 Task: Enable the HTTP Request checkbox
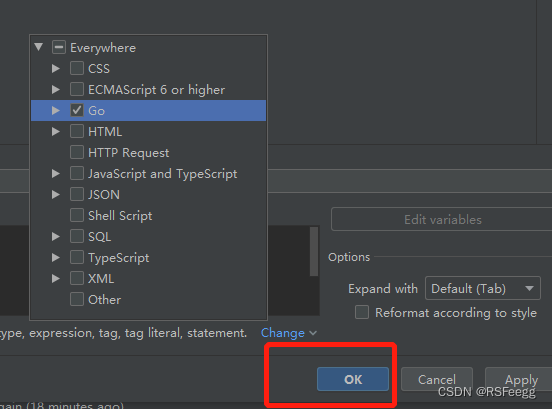(77, 152)
